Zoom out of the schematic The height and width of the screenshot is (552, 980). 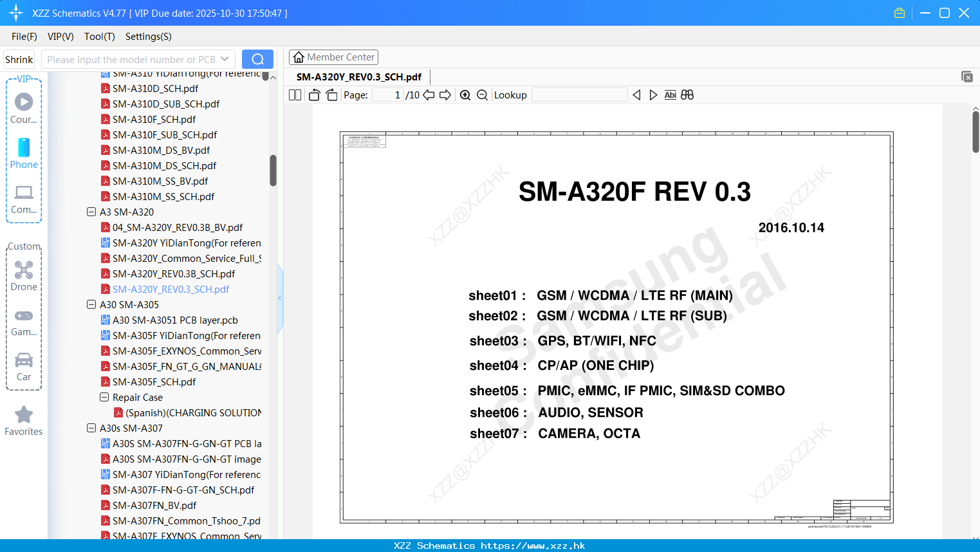(482, 95)
